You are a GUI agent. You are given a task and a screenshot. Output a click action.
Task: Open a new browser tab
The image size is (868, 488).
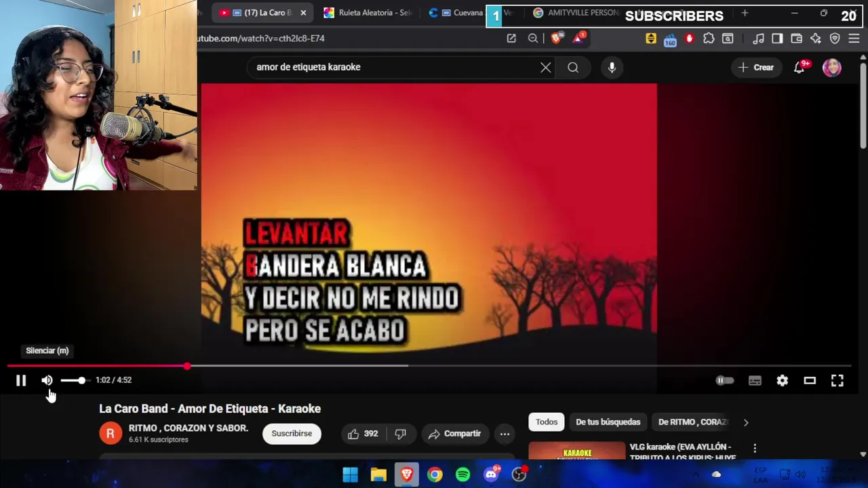coord(745,13)
